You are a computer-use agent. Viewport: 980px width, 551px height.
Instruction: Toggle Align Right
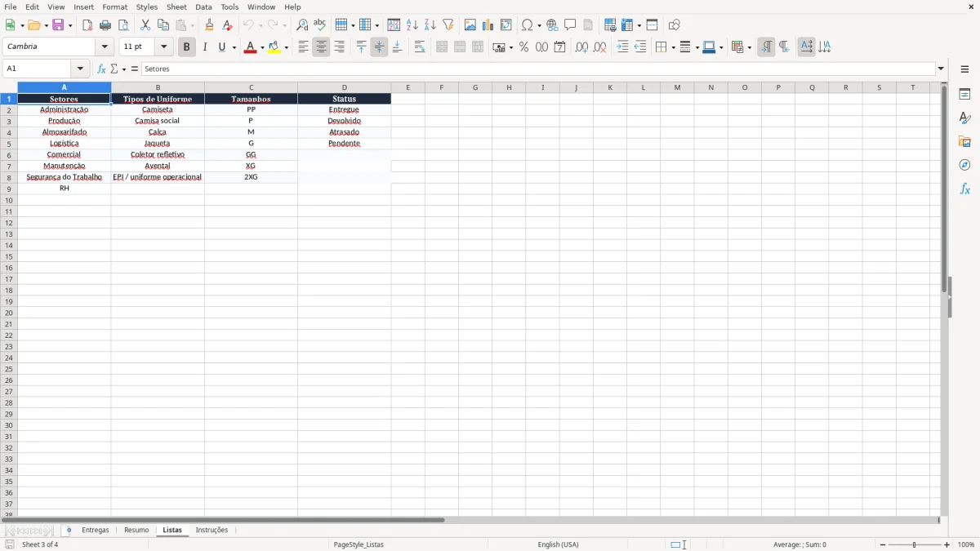tap(339, 47)
